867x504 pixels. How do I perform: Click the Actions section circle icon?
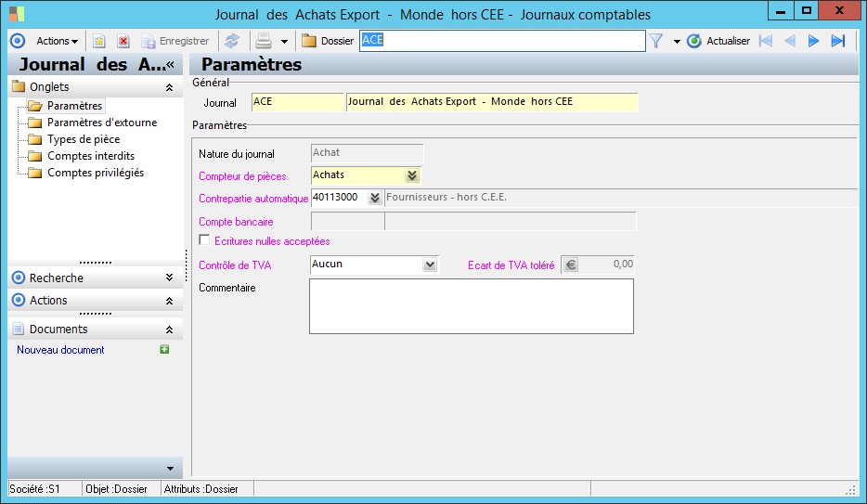point(19,300)
